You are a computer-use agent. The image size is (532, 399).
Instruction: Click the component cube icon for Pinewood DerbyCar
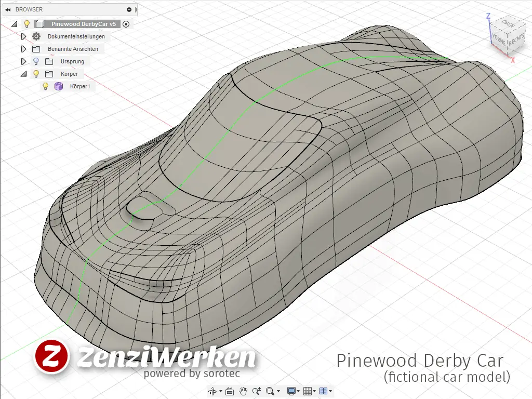pyautogui.click(x=39, y=24)
